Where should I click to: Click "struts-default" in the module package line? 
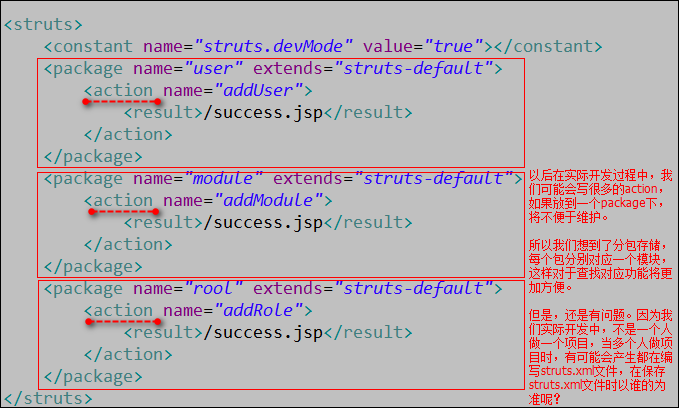tap(433, 178)
